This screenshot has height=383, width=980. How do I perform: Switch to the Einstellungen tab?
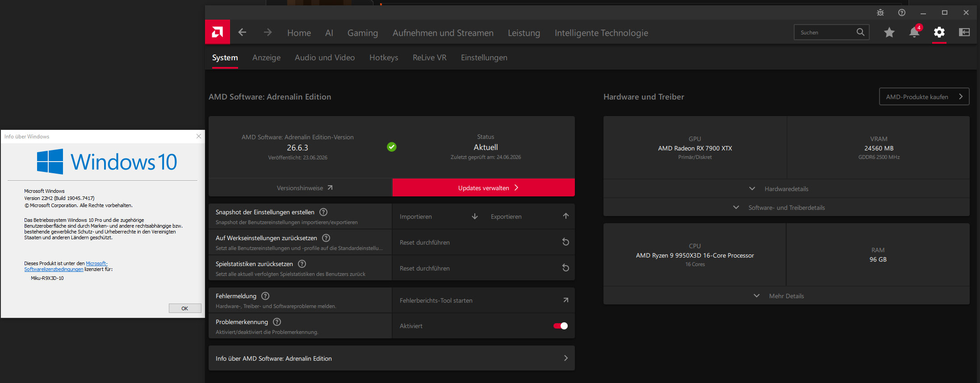point(484,58)
